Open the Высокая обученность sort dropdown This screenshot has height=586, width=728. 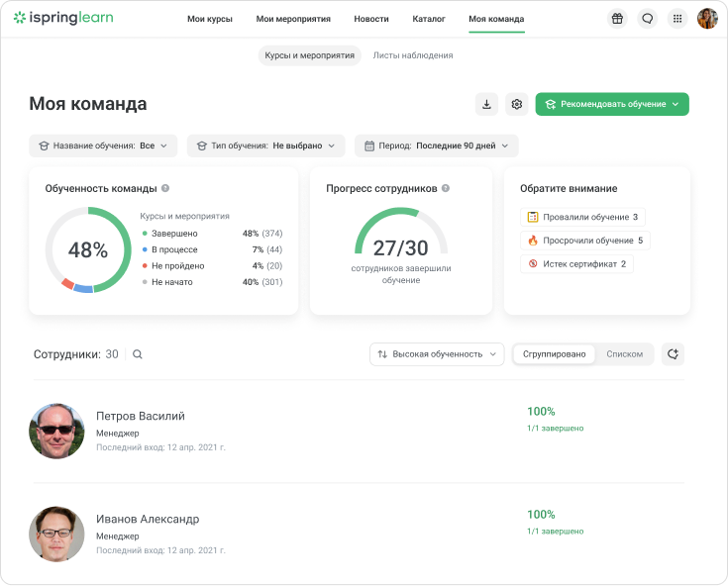[437, 353]
